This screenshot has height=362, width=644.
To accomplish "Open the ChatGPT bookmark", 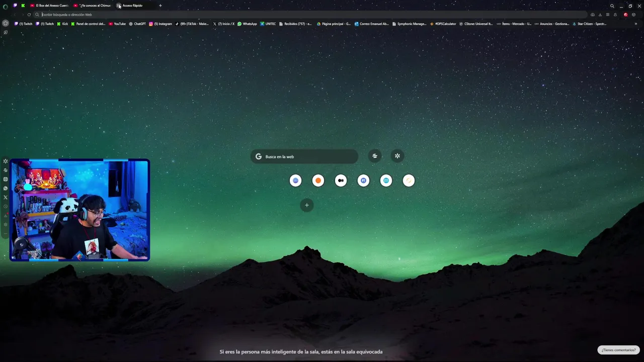I will pos(137,24).
